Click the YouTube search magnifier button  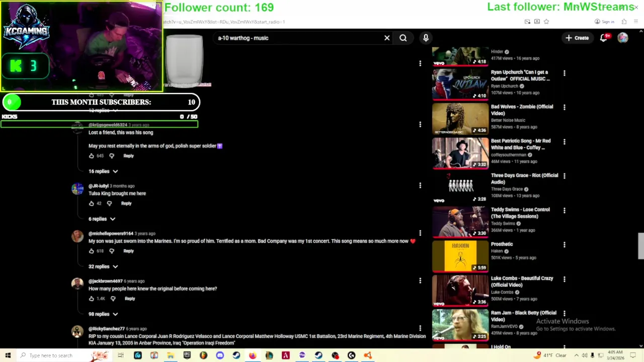[403, 38]
